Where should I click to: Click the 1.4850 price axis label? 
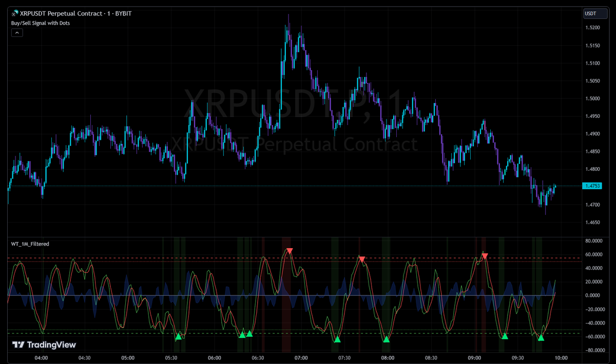(x=592, y=151)
